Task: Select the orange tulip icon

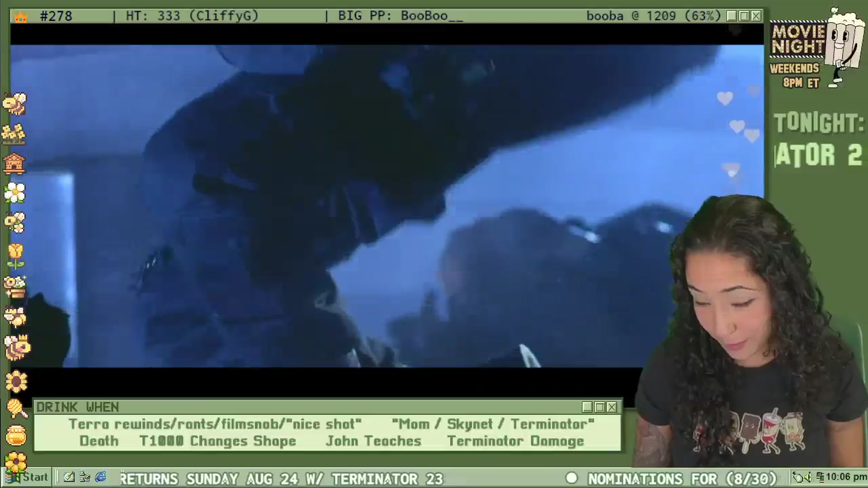Action: coord(15,256)
